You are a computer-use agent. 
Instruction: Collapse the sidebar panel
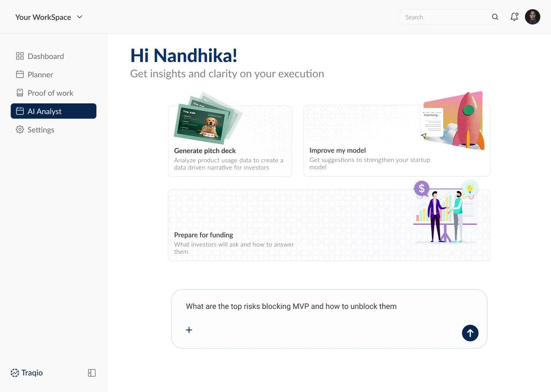pos(92,373)
